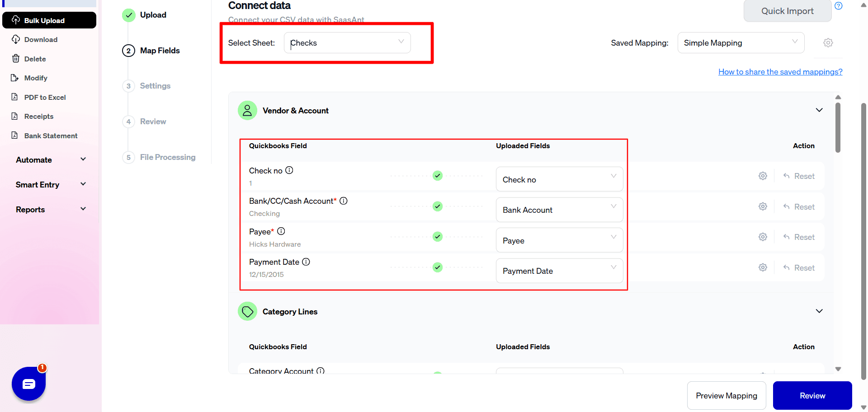The image size is (868, 412).
Task: Reset the Check no mapping
Action: (799, 176)
